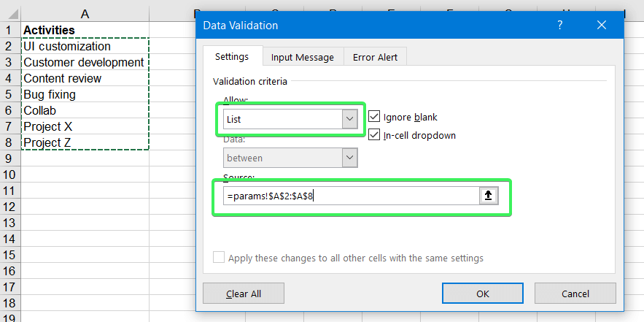
Task: Click the Project Z cell
Action: (x=85, y=142)
